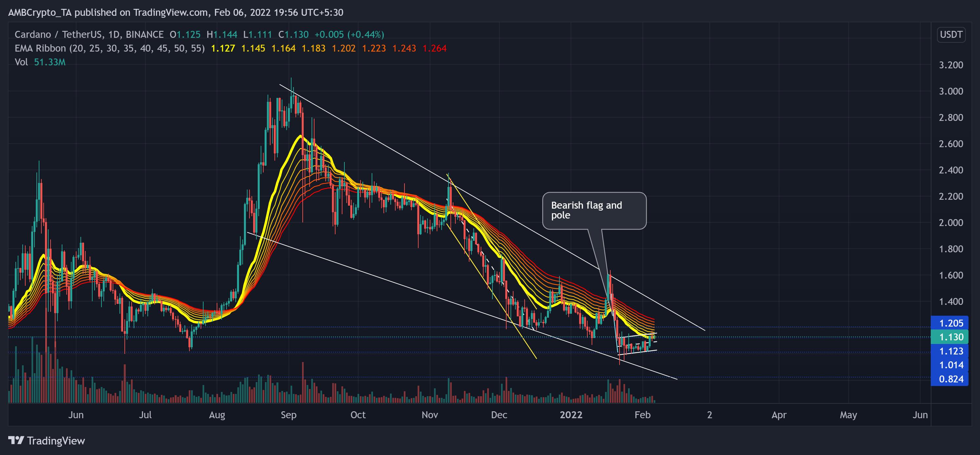Click the TradingView logo icon

[16, 441]
